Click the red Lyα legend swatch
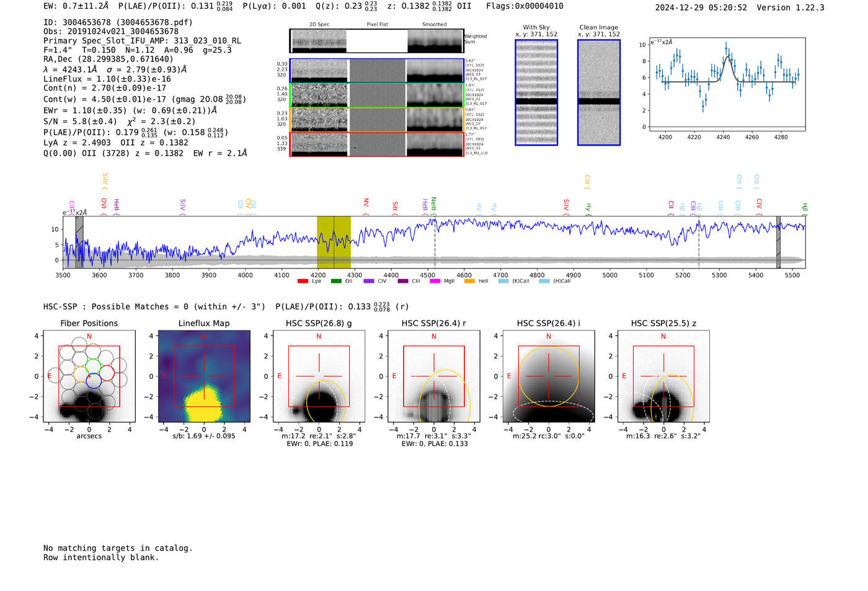This screenshot has width=868, height=591. click(303, 281)
